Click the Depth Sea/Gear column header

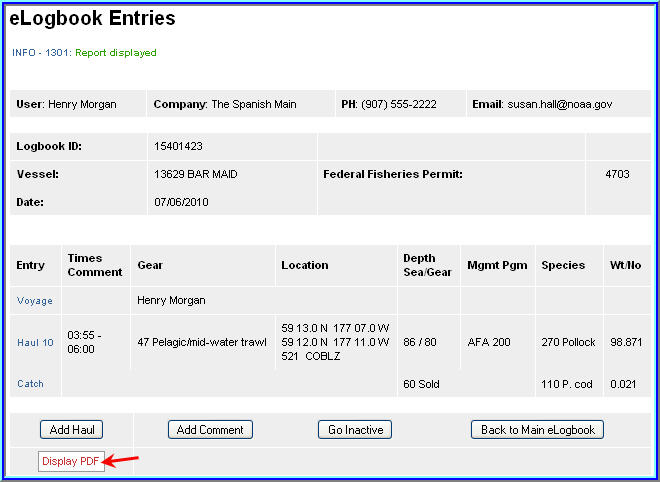(427, 265)
